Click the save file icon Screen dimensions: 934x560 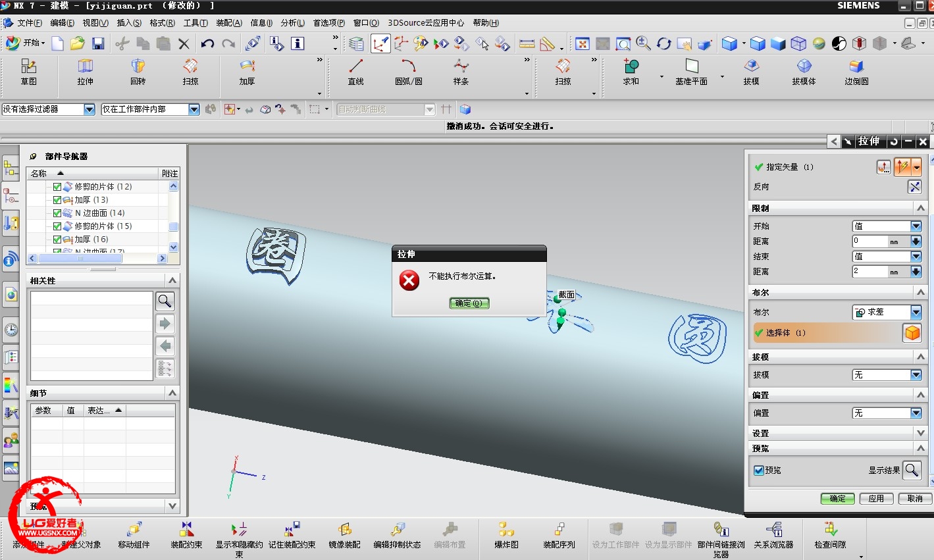98,43
